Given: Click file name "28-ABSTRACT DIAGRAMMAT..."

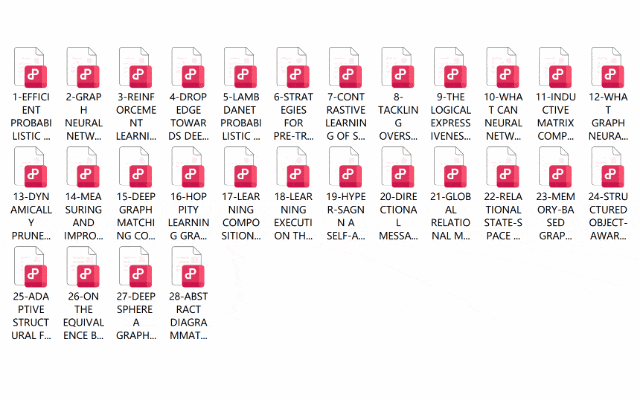Looking at the screenshot, I should [189, 316].
